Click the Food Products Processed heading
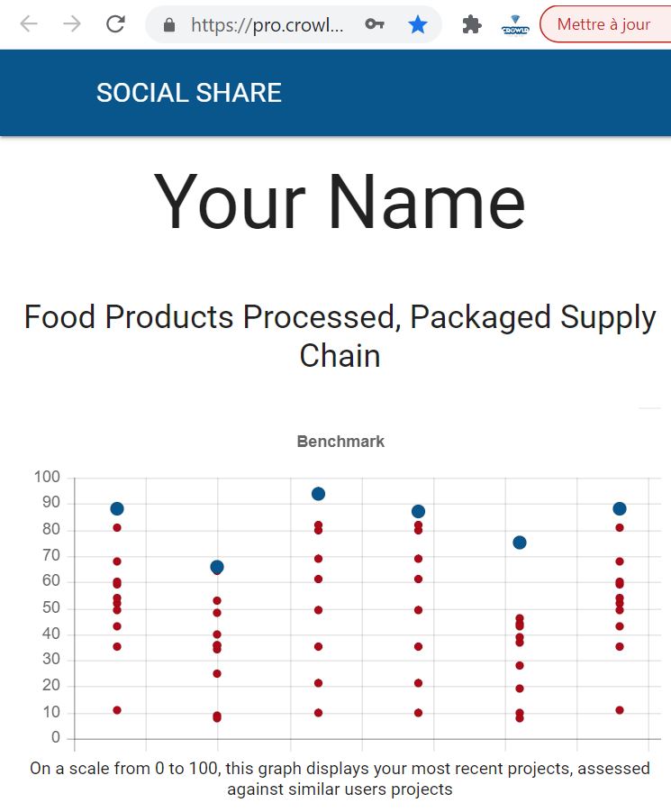The height and width of the screenshot is (812, 671). pos(340,336)
